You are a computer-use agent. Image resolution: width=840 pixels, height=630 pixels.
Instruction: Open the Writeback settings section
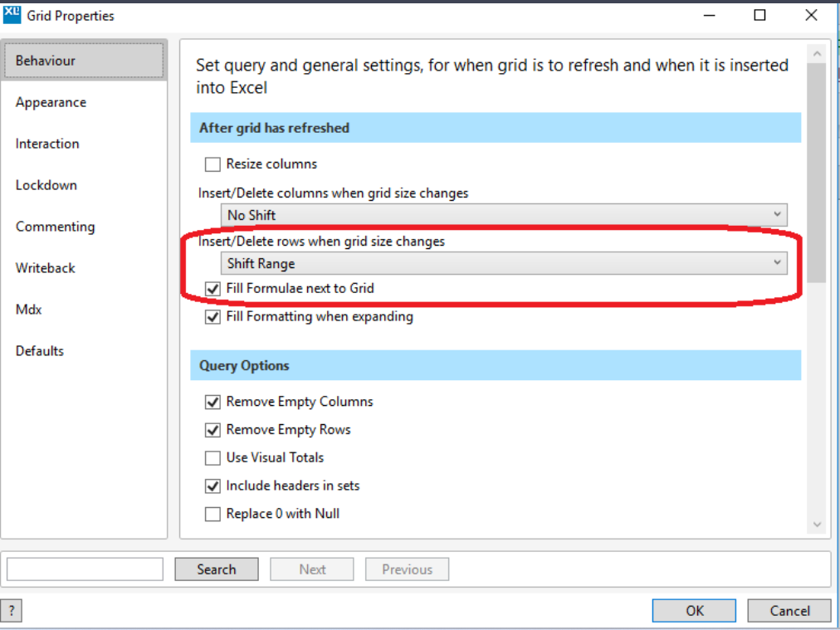[46, 268]
